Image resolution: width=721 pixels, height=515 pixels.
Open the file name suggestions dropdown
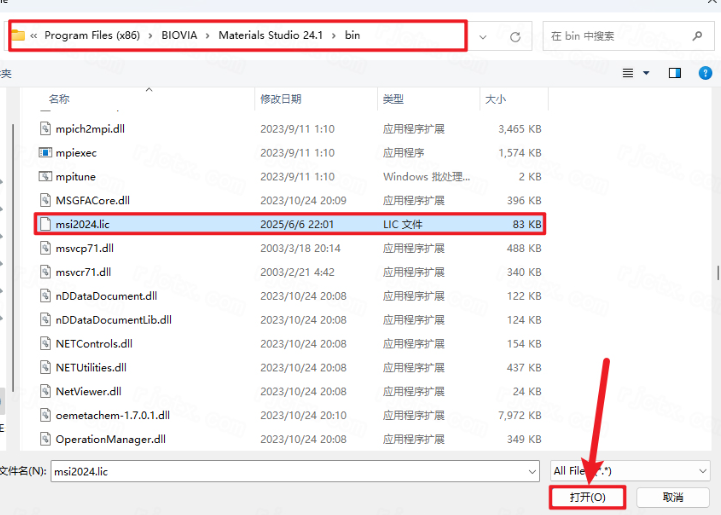(530, 470)
